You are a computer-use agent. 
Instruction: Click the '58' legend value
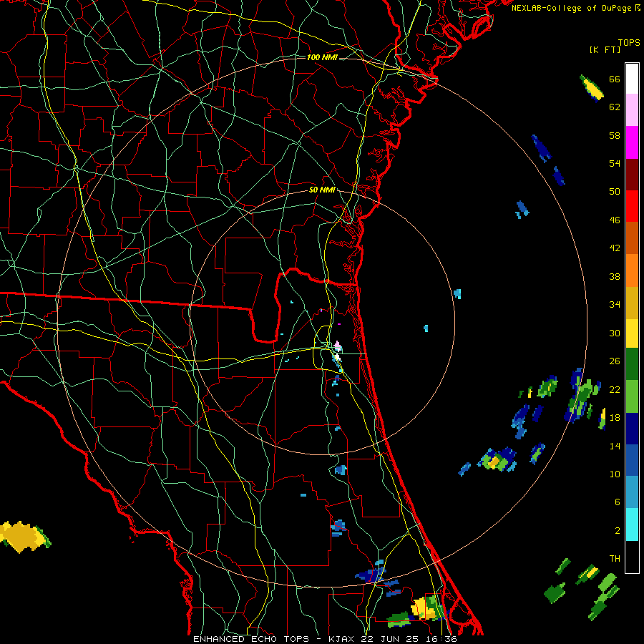click(615, 135)
